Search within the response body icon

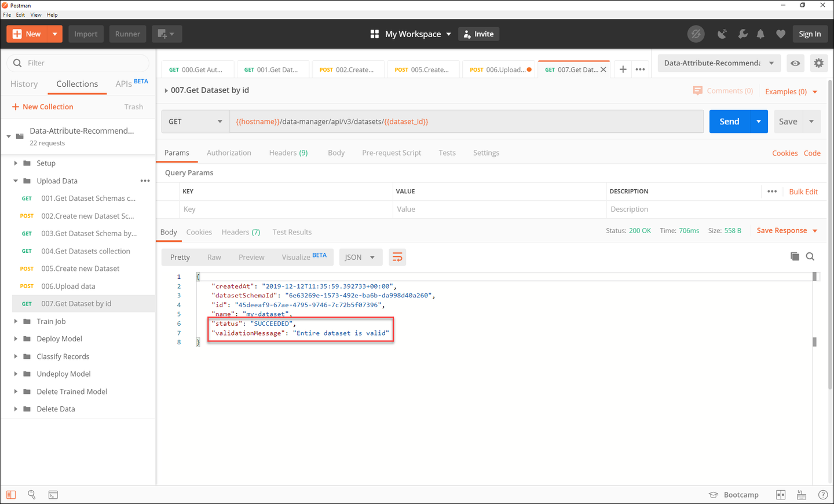[x=810, y=256]
